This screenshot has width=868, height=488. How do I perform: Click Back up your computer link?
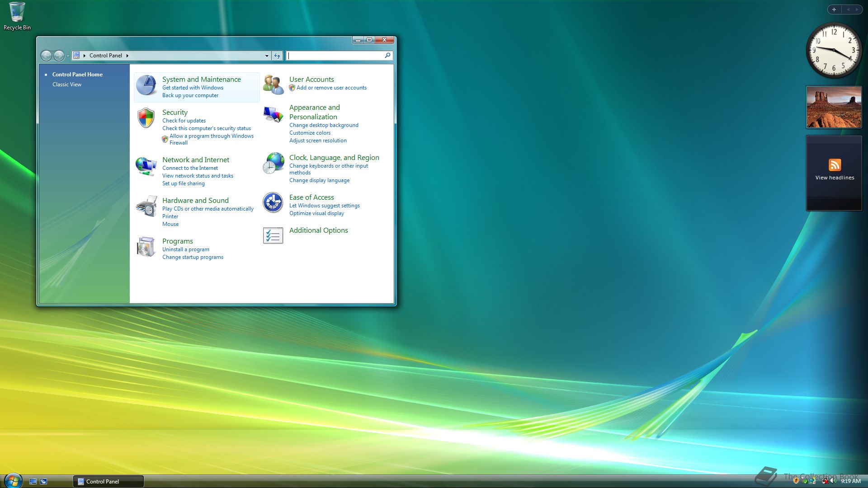click(190, 95)
